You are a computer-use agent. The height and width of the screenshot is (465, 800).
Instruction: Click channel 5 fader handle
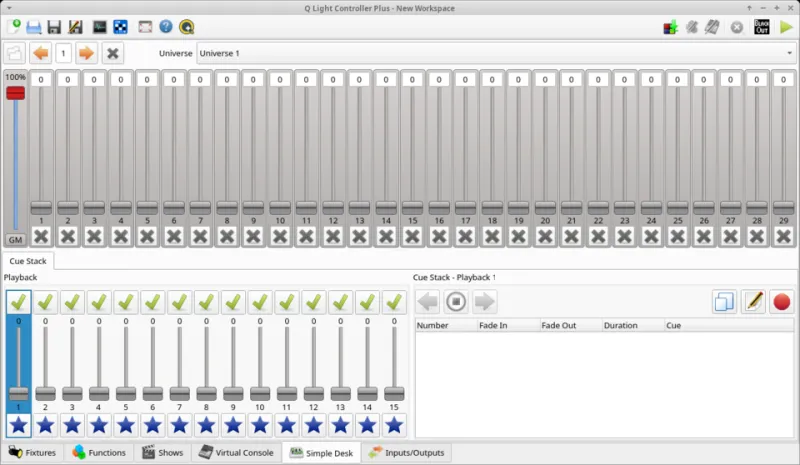coord(147,208)
